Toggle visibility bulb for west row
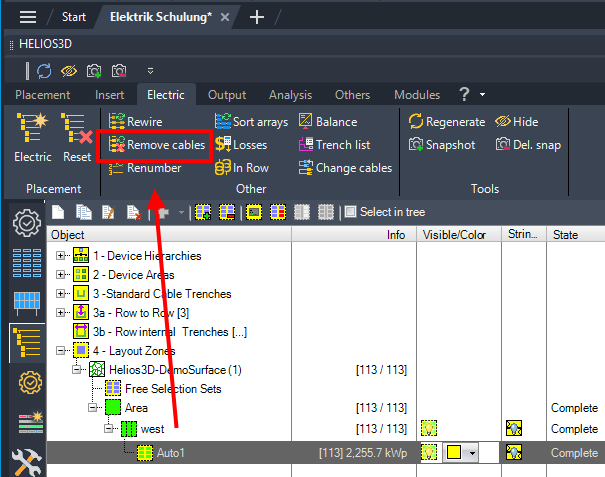Viewport: 605px width, 477px height. coord(431,429)
